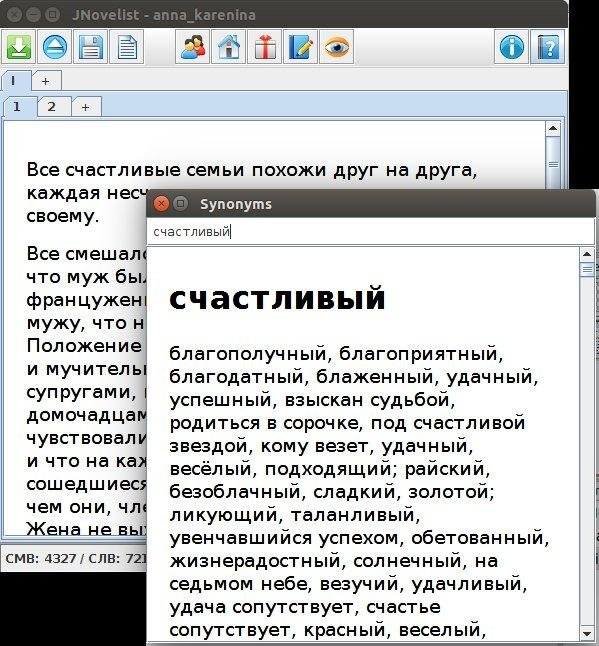The image size is (599, 646).
Task: Click the JNovelist editor scrollbar thumb
Action: pos(553,164)
